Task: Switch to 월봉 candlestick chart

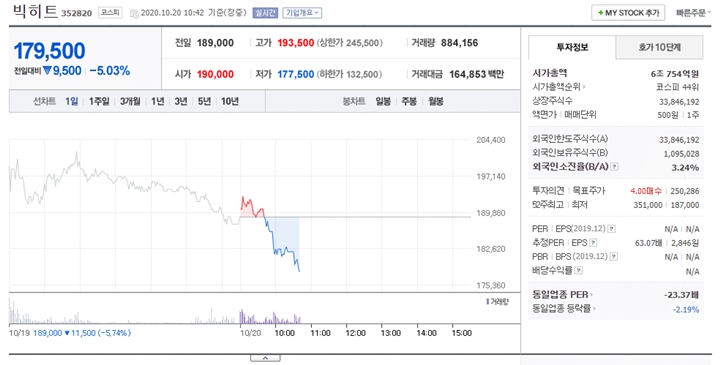Action: (x=436, y=101)
